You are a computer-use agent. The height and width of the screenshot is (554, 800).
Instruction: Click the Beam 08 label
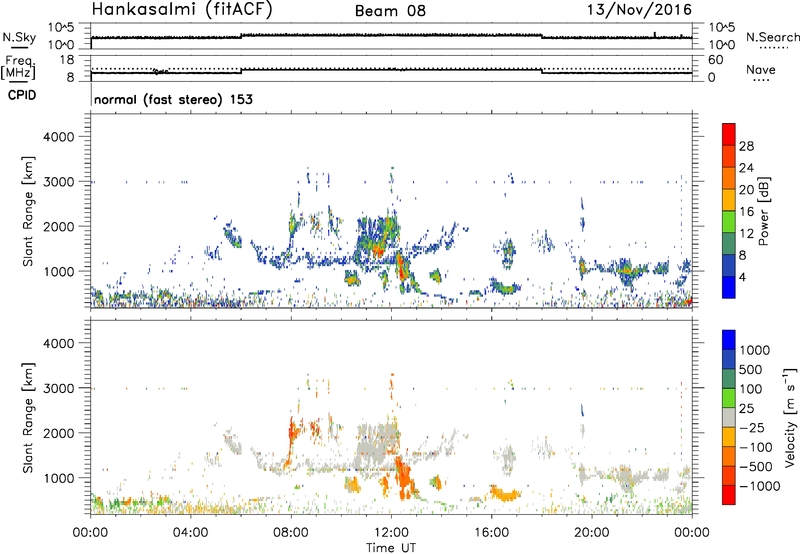pyautogui.click(x=390, y=11)
